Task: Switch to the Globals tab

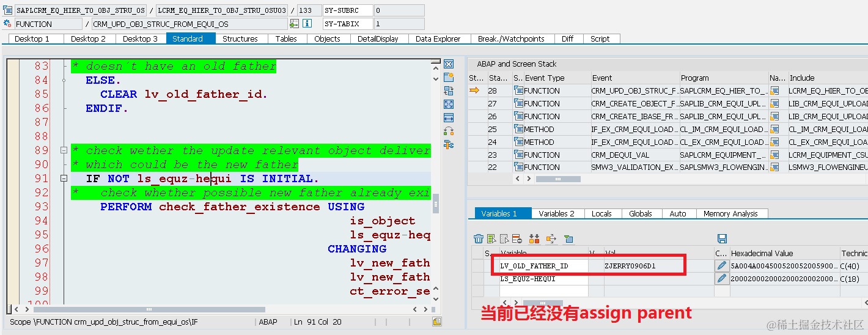Action: 641,213
